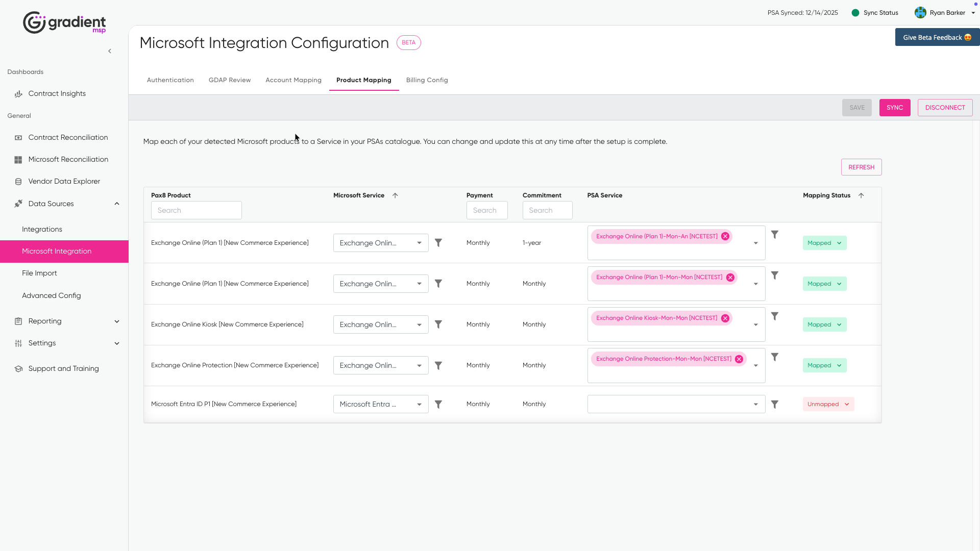Click the Reporting clipboard icon
This screenshot has width=980, height=551.
tap(18, 321)
